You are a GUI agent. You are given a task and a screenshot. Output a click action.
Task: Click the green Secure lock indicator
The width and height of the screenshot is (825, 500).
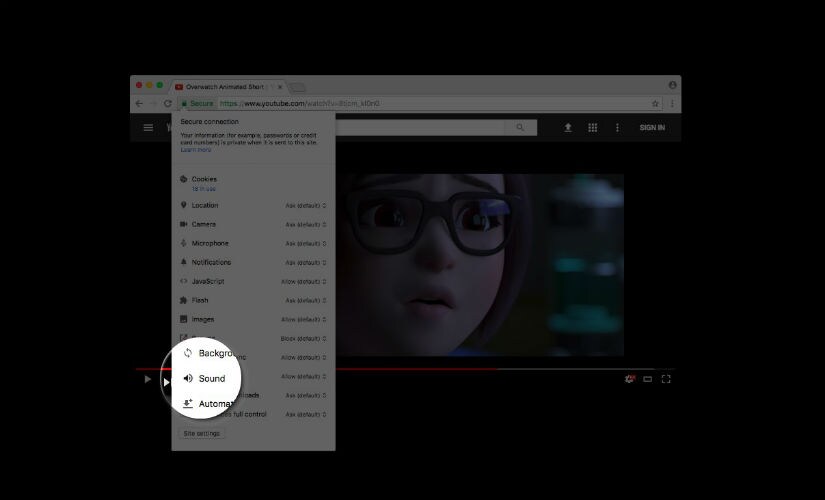[198, 104]
